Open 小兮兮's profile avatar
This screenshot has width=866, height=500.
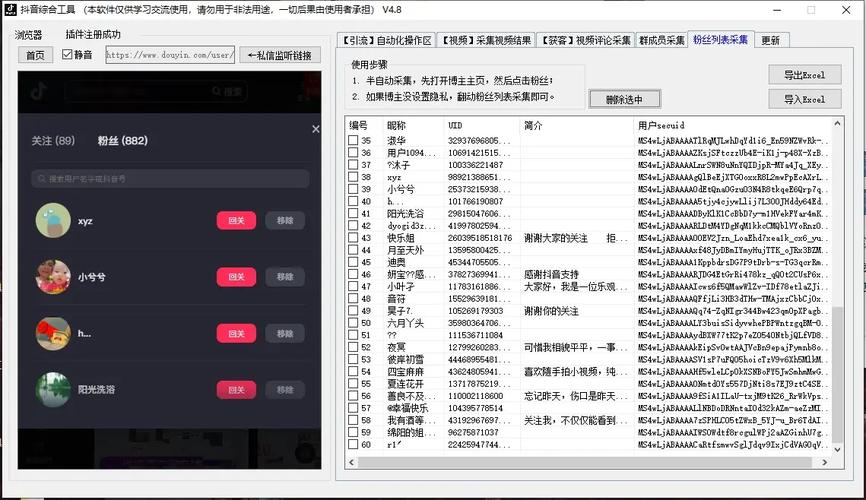click(52, 277)
